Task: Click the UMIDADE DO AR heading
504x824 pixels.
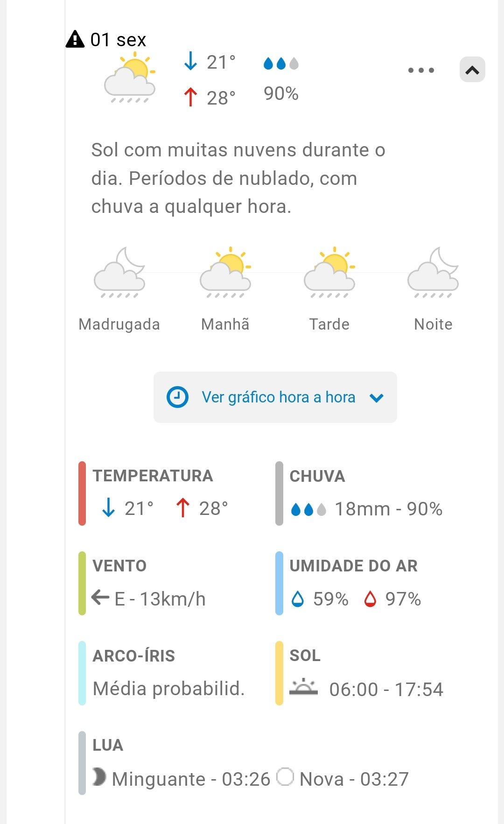Action: [x=353, y=566]
